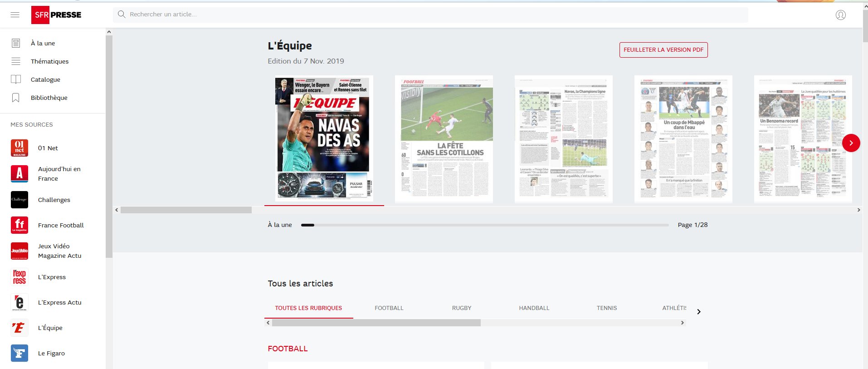Open the À la une link
Screen dimensions: 868x369
pos(43,43)
